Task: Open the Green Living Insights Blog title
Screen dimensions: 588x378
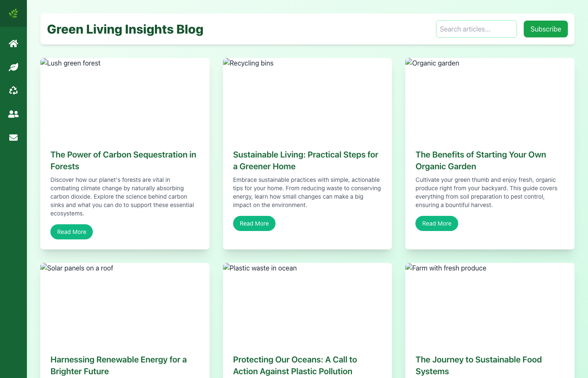Action: pos(125,29)
